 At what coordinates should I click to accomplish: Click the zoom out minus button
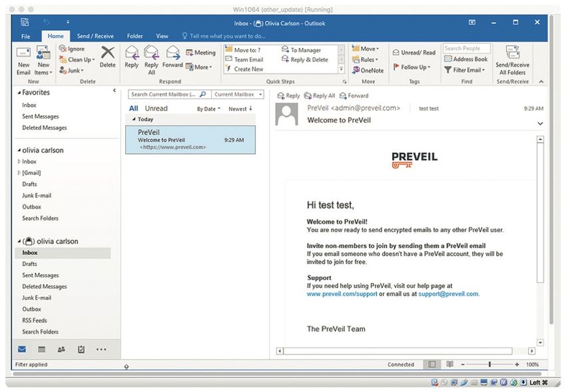pos(463,364)
